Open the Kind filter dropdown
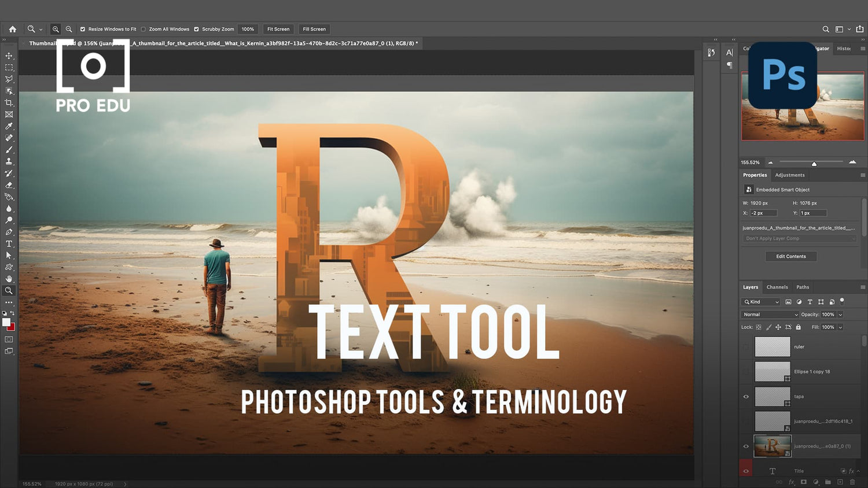Image resolution: width=868 pixels, height=488 pixels. point(761,302)
